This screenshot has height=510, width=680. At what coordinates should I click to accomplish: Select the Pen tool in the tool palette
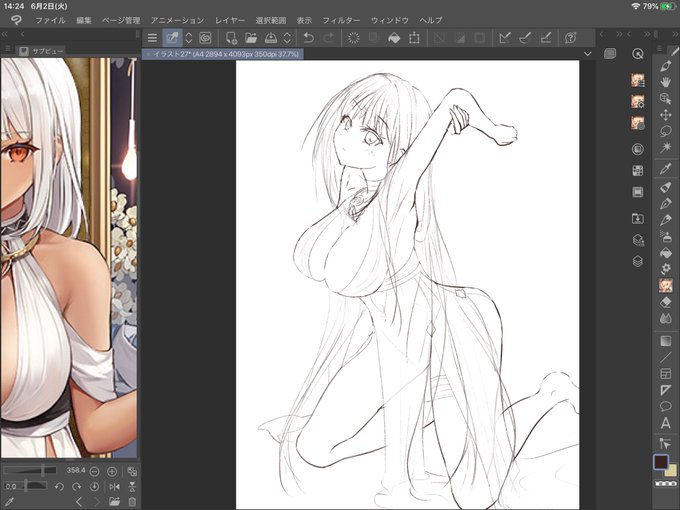[x=666, y=204]
